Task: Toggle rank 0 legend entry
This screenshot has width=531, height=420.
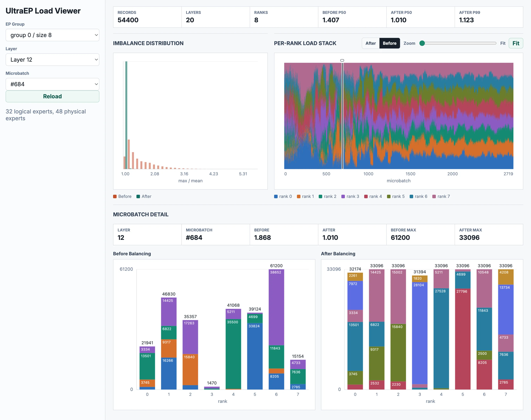Action: (x=283, y=196)
